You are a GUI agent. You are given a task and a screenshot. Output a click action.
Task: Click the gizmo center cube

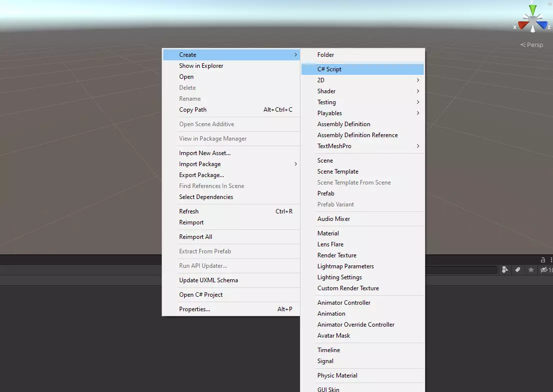coord(533,21)
